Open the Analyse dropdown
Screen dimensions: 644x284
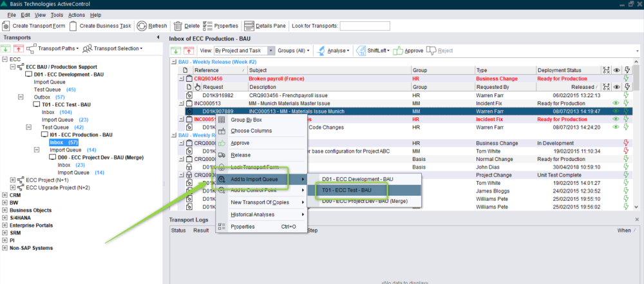click(x=333, y=50)
